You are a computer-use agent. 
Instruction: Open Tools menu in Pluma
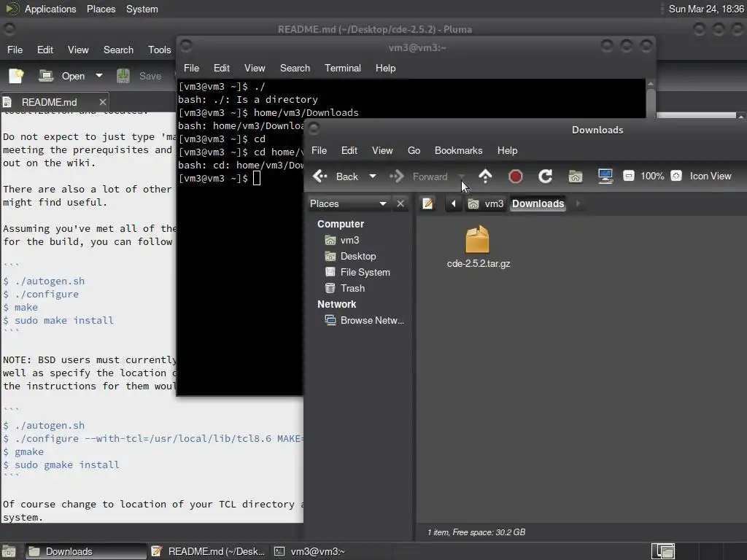(159, 50)
